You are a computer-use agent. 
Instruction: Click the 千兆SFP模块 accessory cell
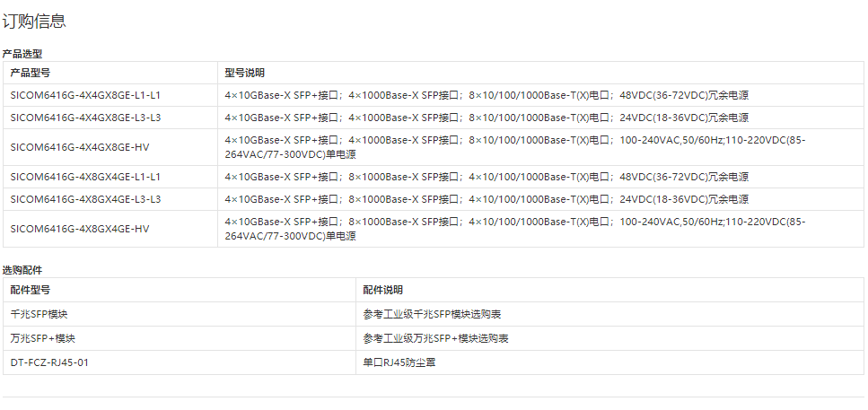(x=39, y=314)
